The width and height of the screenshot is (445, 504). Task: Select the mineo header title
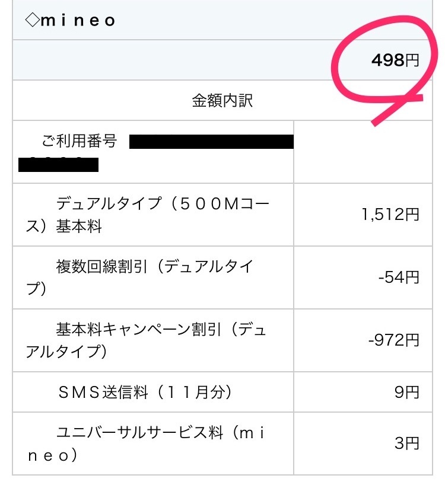77,20
